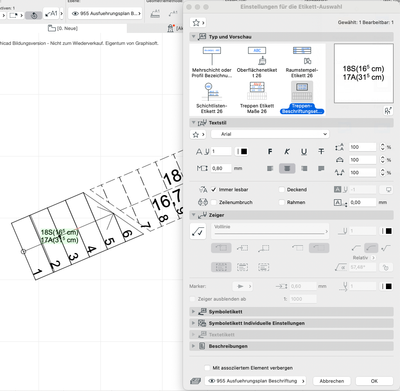Select third frame position icon in Zeiger

264,267
